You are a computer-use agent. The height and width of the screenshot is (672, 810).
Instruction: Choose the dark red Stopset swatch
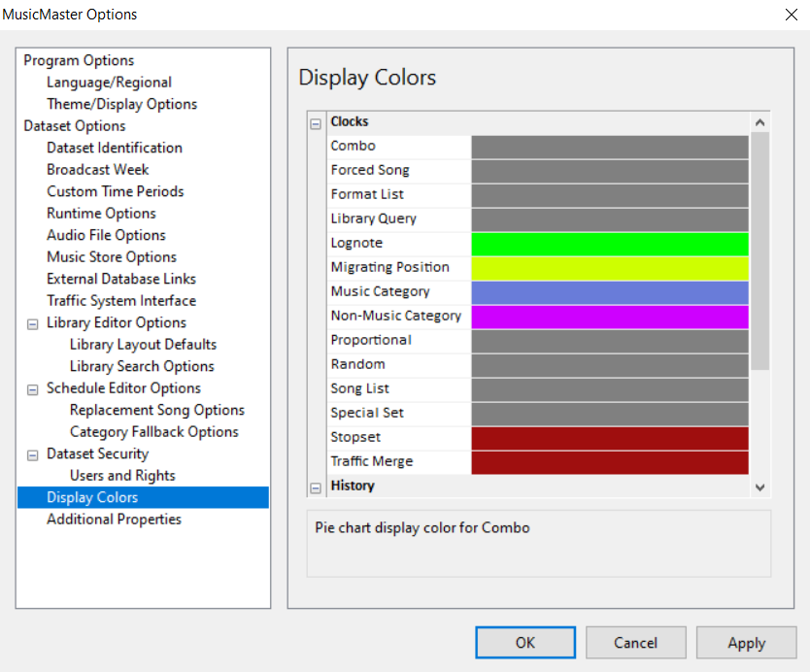pyautogui.click(x=609, y=438)
